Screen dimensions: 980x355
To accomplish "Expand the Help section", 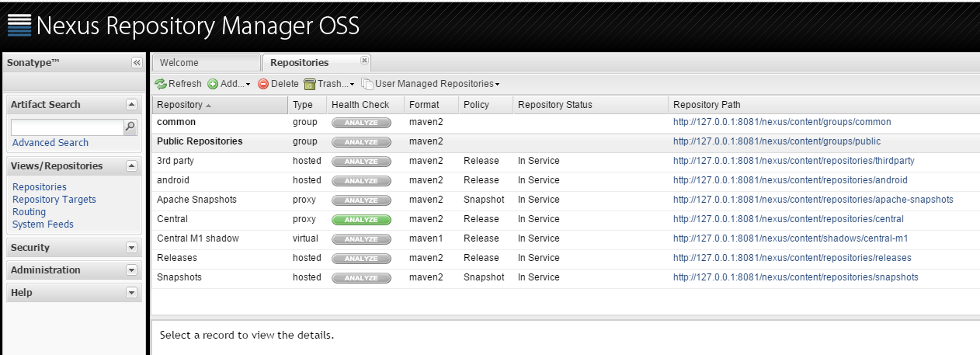I will (x=131, y=293).
